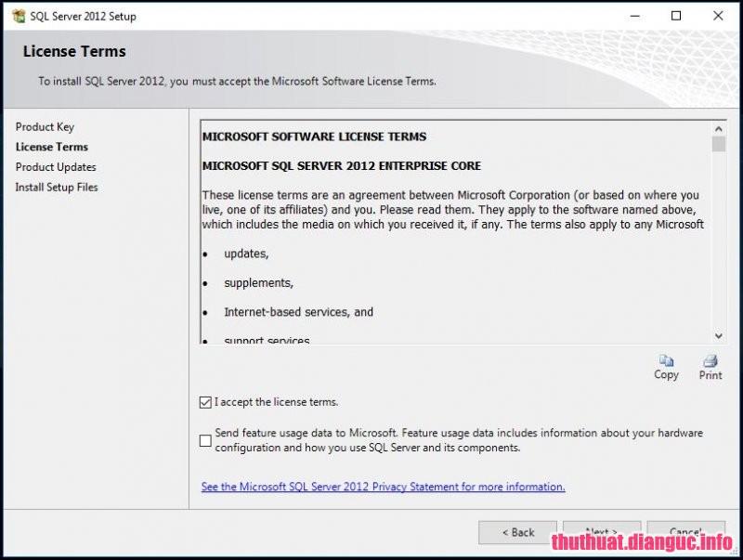
Task: Select Install Setup Files step in sidebar
Action: click(57, 188)
